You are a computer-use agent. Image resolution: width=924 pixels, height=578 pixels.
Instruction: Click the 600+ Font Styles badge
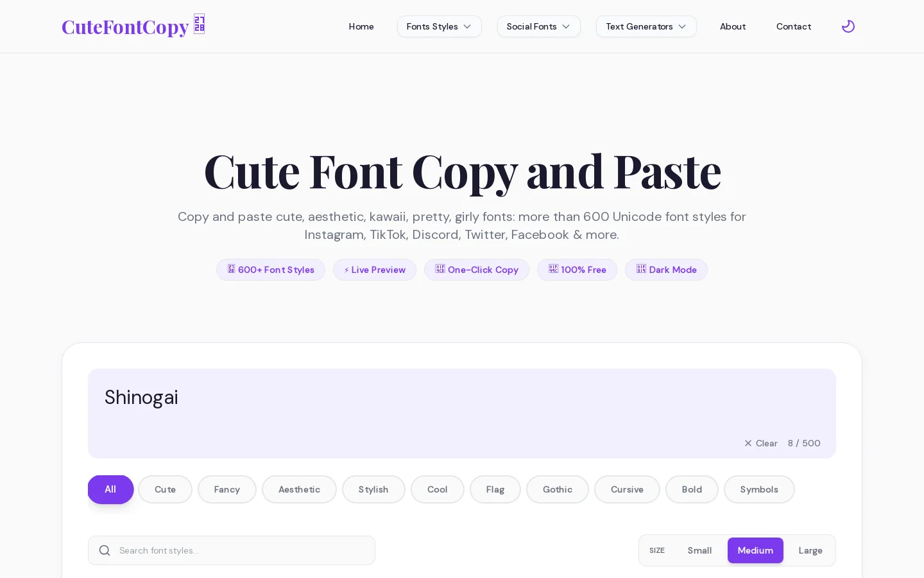(x=271, y=270)
